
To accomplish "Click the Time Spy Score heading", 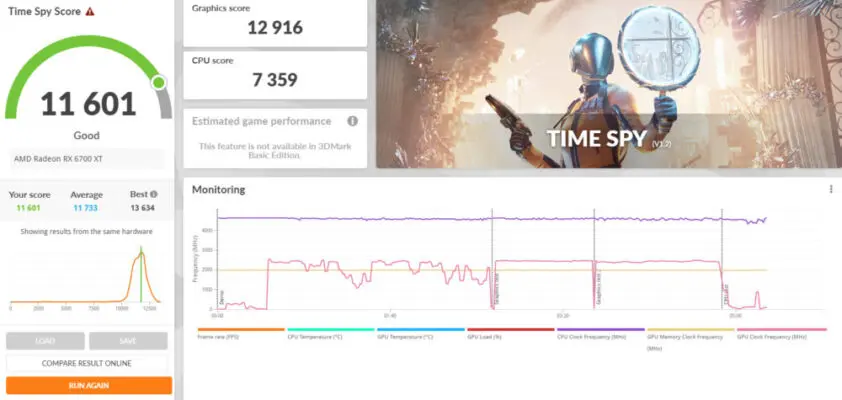I will 45,11.
